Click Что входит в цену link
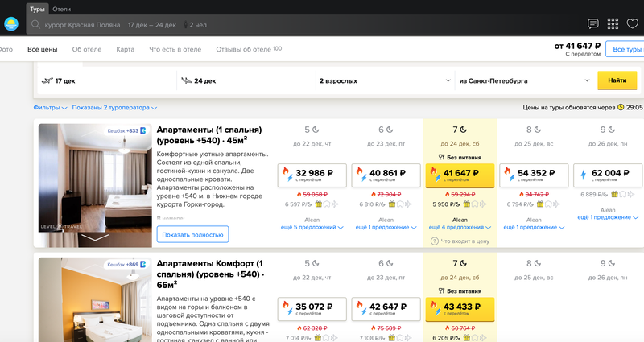644x342 pixels. [x=465, y=241]
